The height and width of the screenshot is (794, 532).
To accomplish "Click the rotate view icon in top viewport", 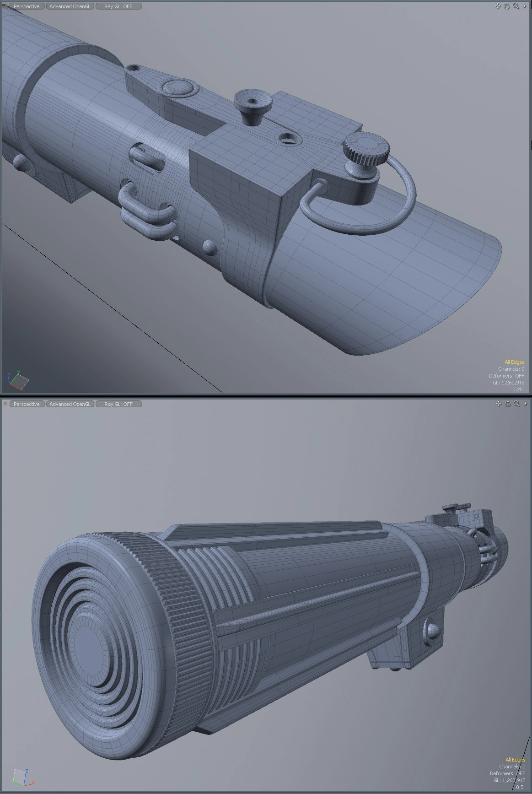I will click(x=507, y=6).
